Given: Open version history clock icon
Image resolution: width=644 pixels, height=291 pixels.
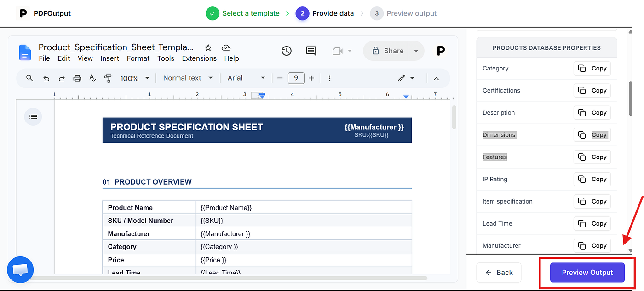Looking at the screenshot, I should coord(287,51).
